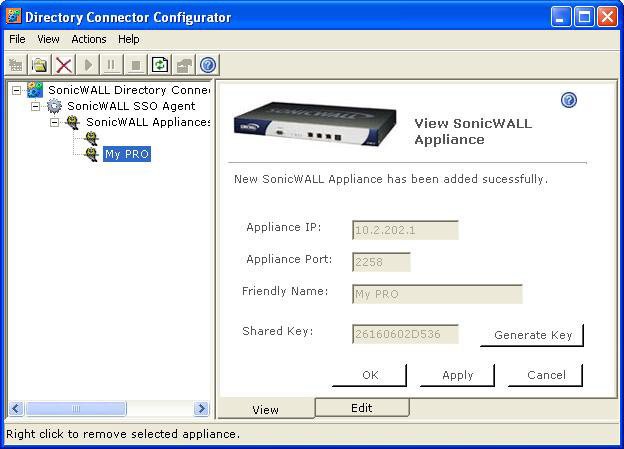Click the properties toolbar icon left of the open folder
624x449 pixels.
pyautogui.click(x=16, y=65)
